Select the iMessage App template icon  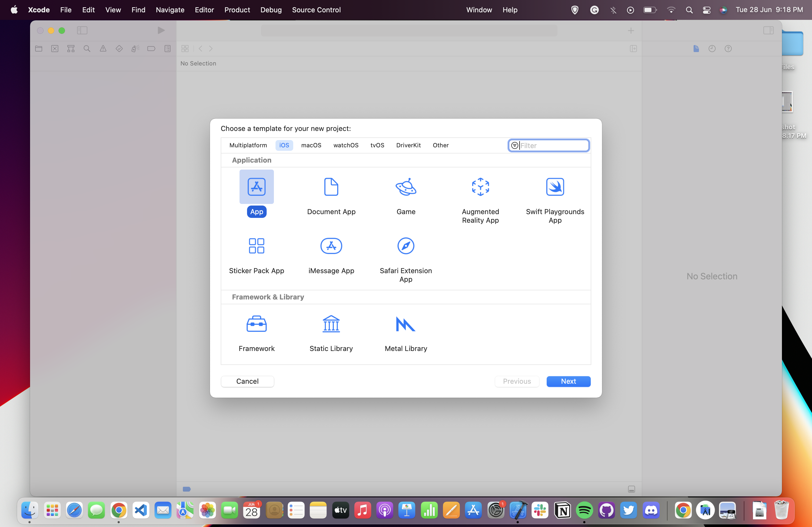coord(331,246)
